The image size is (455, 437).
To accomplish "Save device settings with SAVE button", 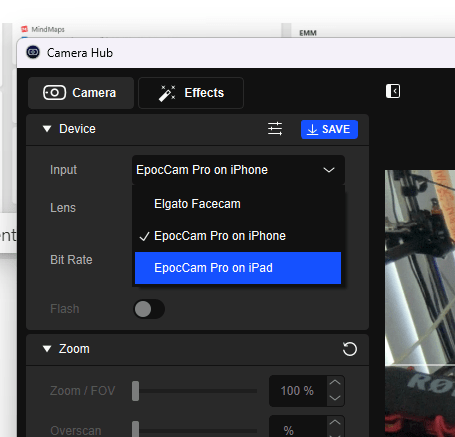I will (x=329, y=129).
